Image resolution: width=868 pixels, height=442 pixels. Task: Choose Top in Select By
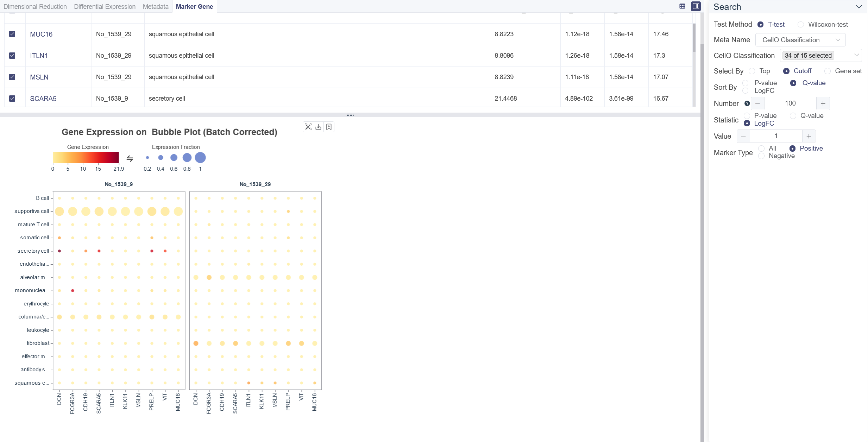pos(752,71)
